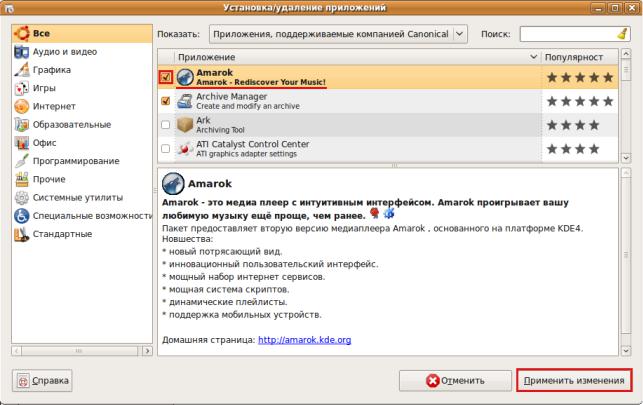Click the window menu icon in title bar
Viewport: 643px width, 405px height.
pyautogui.click(x=7, y=7)
